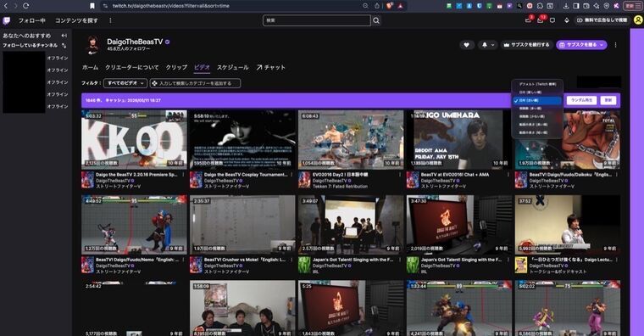
Task: Toggle the browser sidebar panel icon
Action: (x=576, y=6)
